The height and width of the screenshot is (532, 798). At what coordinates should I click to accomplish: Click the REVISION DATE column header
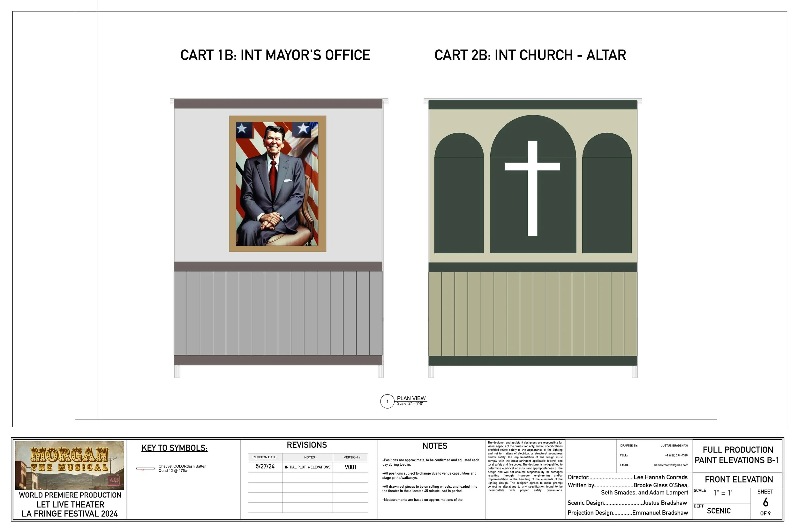264,457
